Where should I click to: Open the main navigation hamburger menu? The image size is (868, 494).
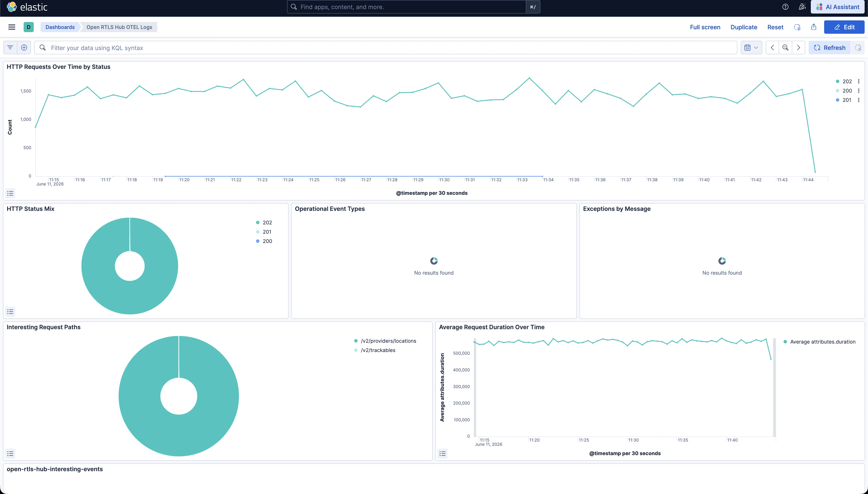[12, 27]
